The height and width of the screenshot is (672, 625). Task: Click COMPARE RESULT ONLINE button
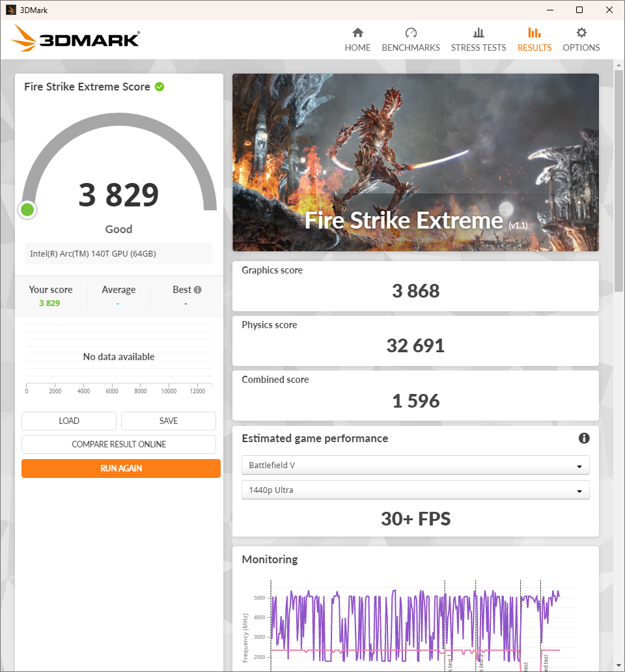pyautogui.click(x=118, y=444)
